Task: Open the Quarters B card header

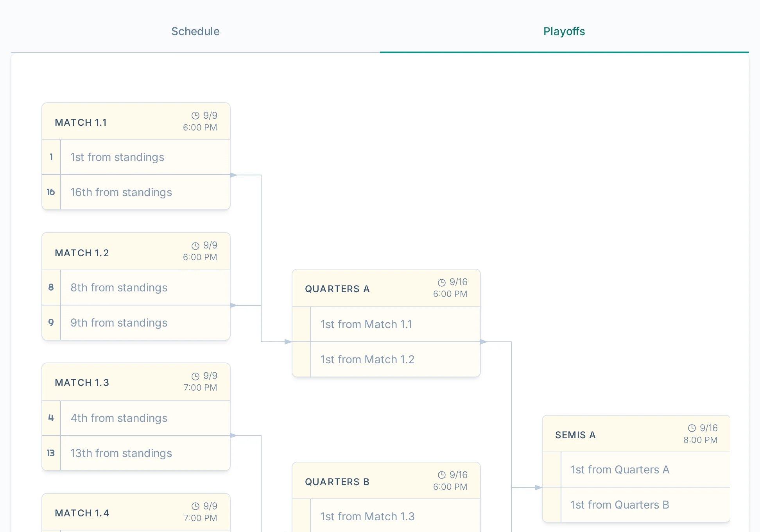Action: click(386, 481)
